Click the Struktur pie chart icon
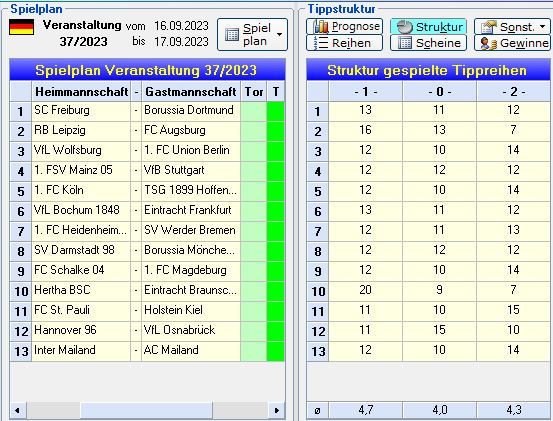The width and height of the screenshot is (553, 421). coord(404,27)
